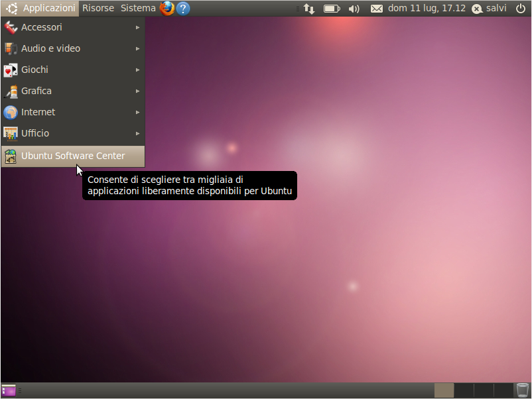532x399 pixels.
Task: Launch Ubuntu Software Center from the menu
Action: [73, 156]
